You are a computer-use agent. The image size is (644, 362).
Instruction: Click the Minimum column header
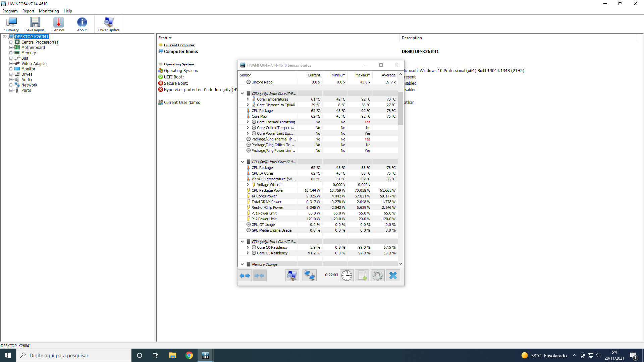pos(335,75)
